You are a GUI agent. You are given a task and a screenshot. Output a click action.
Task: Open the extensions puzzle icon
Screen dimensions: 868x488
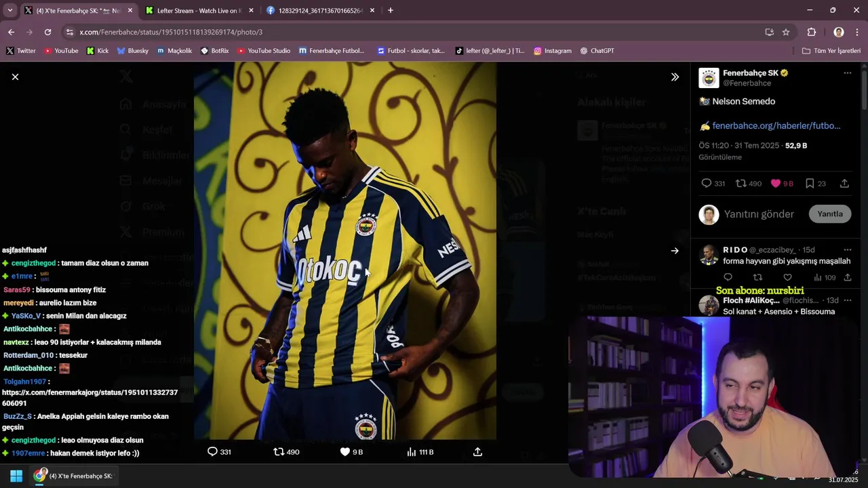812,32
